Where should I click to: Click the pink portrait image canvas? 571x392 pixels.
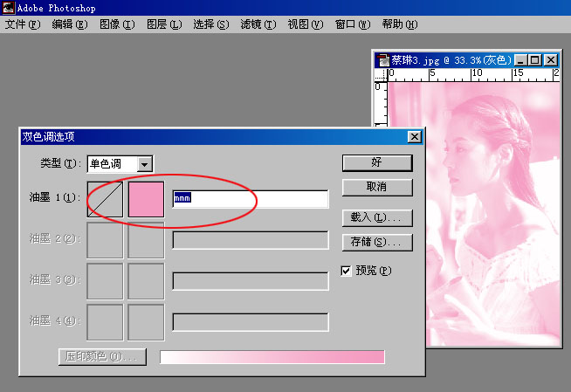[492, 214]
